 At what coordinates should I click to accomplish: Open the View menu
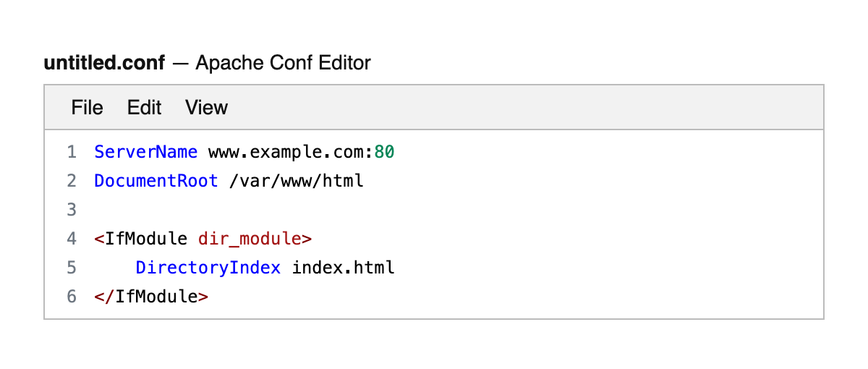206,108
